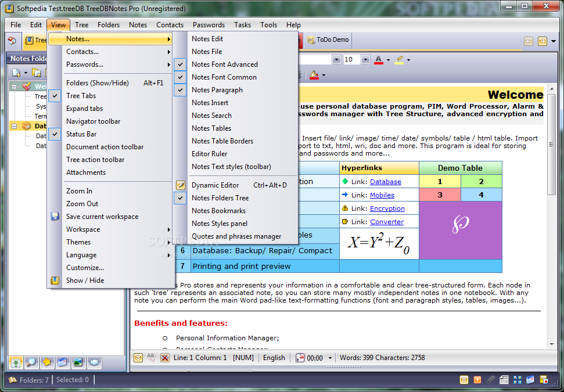Open the Tree menu
Viewport: 564px width, 392px height.
82,25
